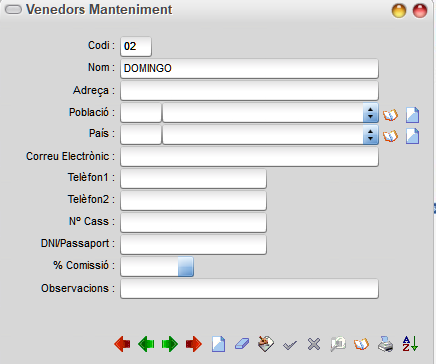Focus the DNI/Passaport input field
Viewport: 436px width, 364px height.
[193, 245]
